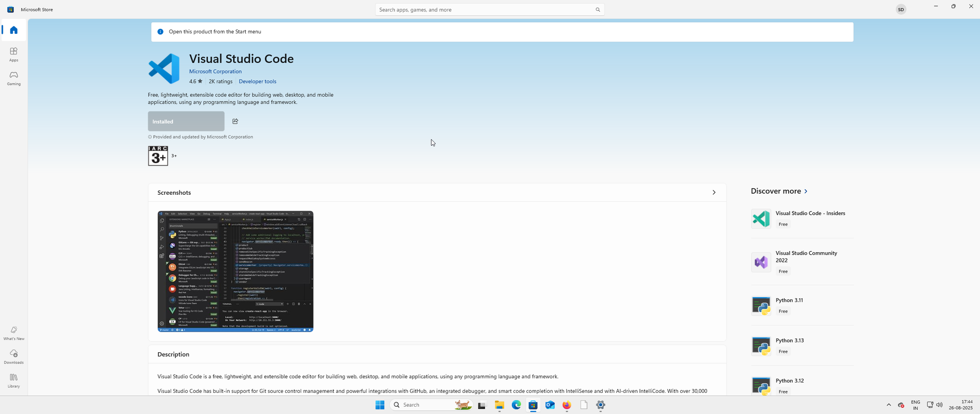Go to the Home tab in the Store sidebar

[14, 30]
